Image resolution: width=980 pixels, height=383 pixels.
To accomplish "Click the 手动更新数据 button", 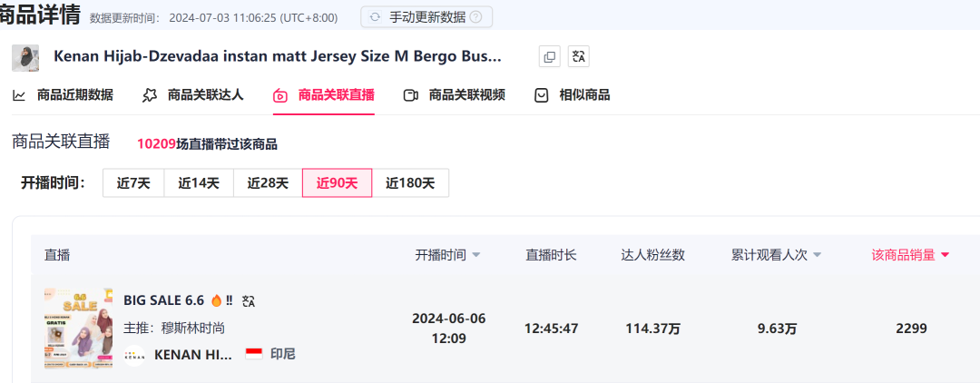I will tap(426, 16).
